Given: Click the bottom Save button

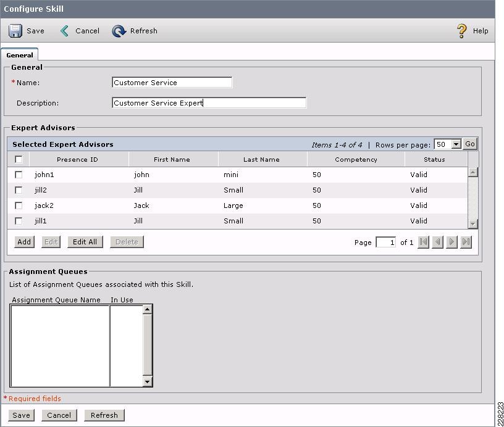Looking at the screenshot, I should click(21, 415).
